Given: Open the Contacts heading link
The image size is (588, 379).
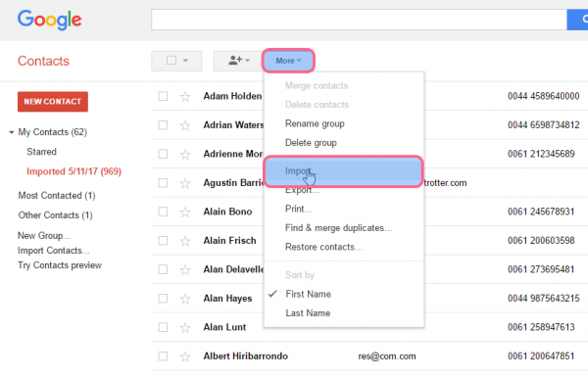Looking at the screenshot, I should click(43, 61).
